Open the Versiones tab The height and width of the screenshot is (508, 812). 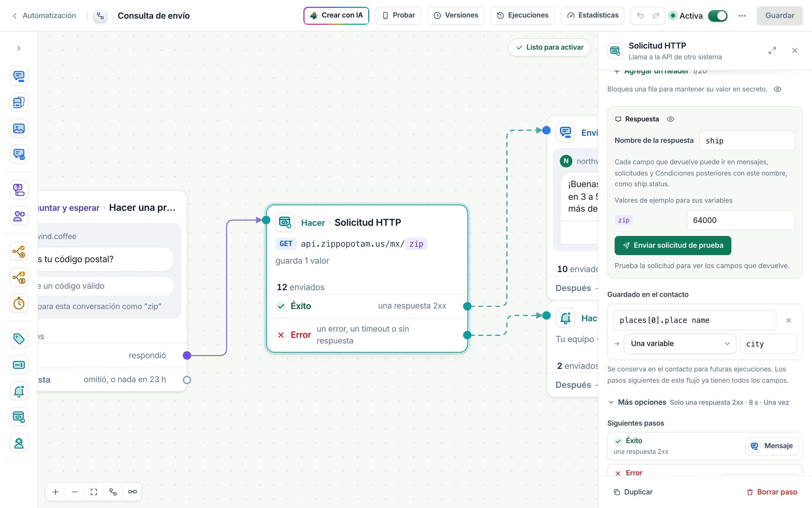point(455,16)
